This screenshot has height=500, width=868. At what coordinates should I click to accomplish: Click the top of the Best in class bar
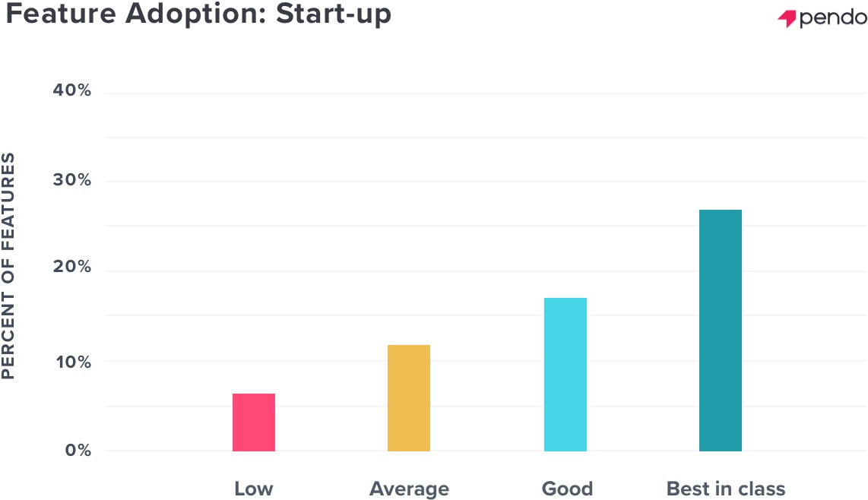pos(721,211)
